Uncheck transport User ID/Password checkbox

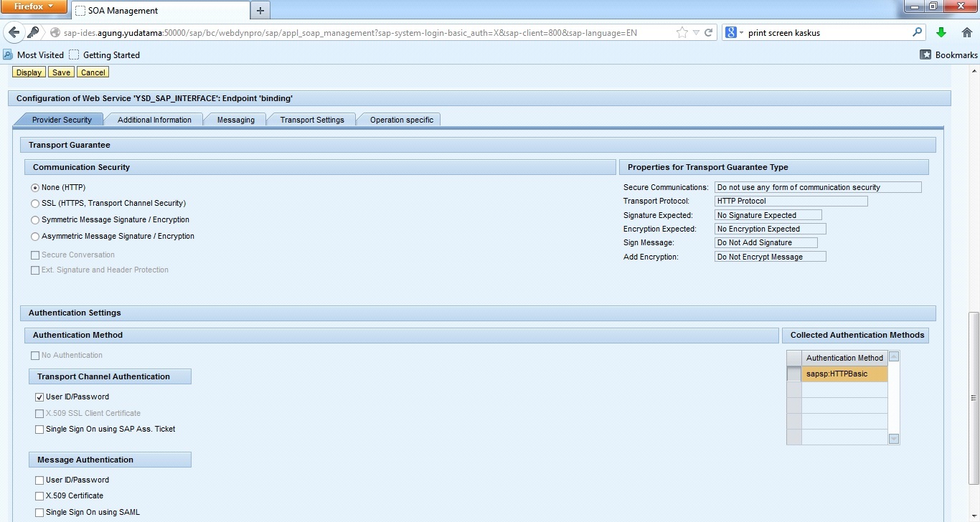(39, 397)
